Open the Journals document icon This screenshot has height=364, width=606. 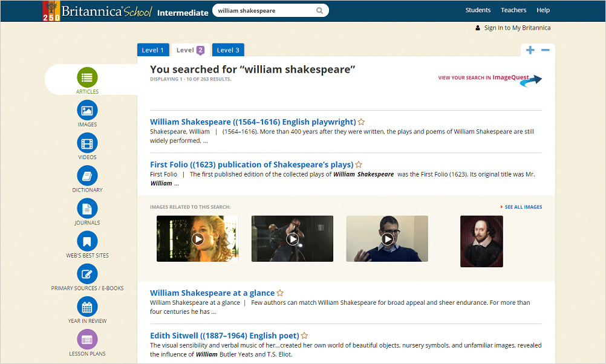point(87,209)
